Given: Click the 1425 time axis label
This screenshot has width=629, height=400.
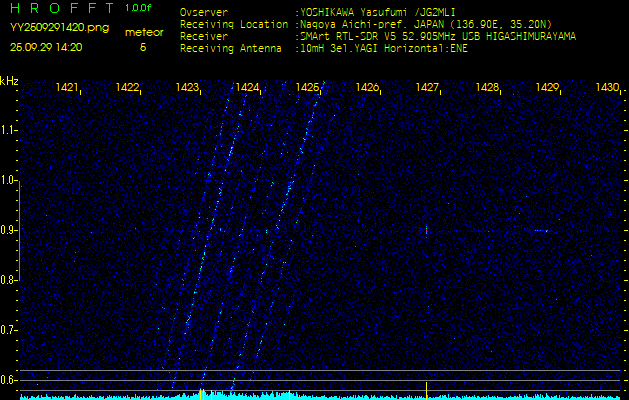Looking at the screenshot, I should [307, 87].
